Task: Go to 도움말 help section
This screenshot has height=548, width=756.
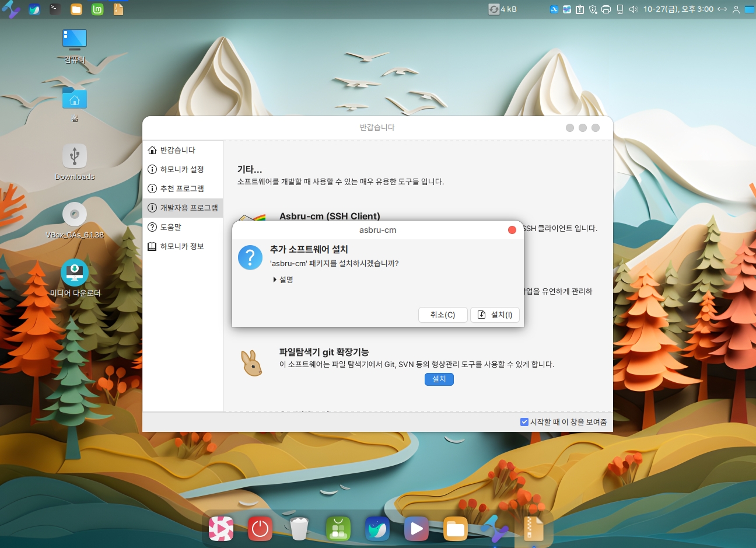Action: 170,227
